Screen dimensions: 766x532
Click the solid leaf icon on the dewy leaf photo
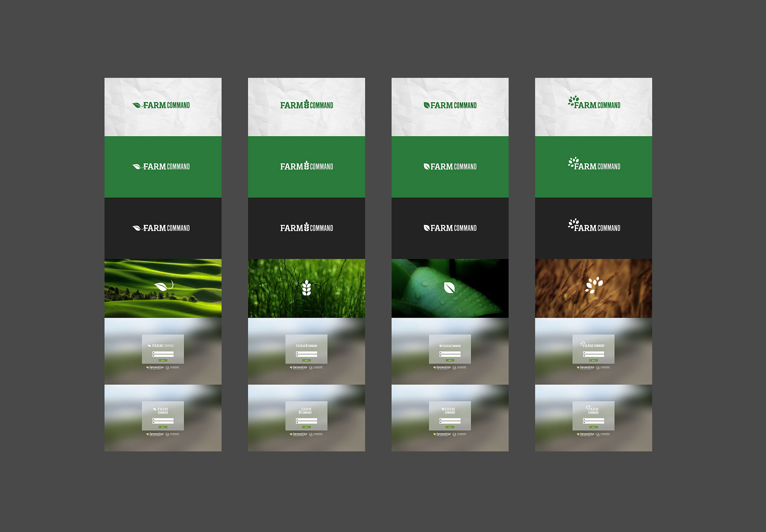[450, 288]
